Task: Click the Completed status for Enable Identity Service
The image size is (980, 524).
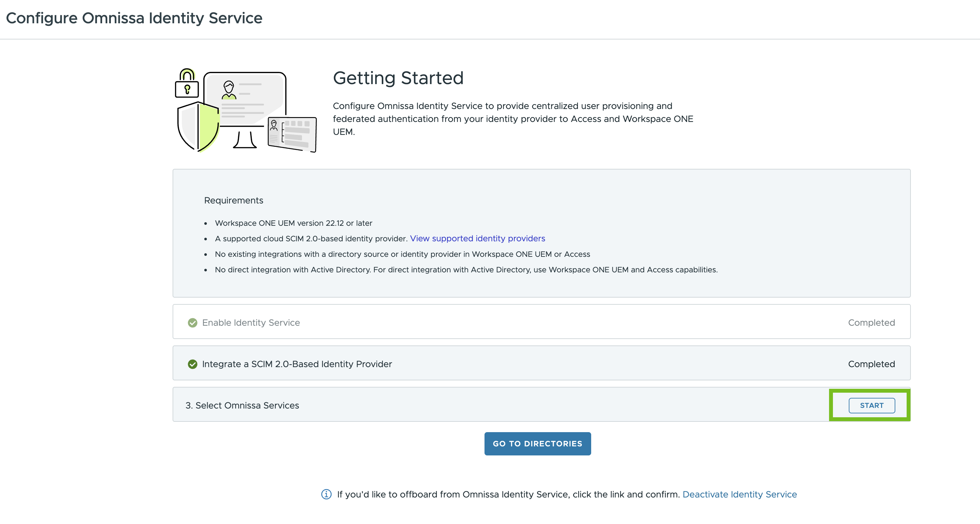Action: (x=871, y=323)
